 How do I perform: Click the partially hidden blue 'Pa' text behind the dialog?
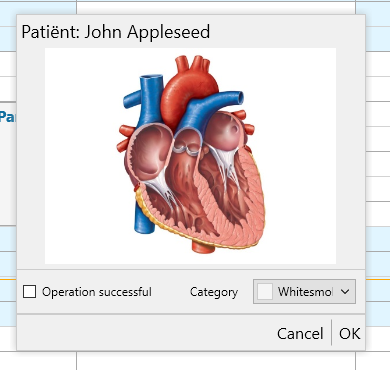click(7, 117)
